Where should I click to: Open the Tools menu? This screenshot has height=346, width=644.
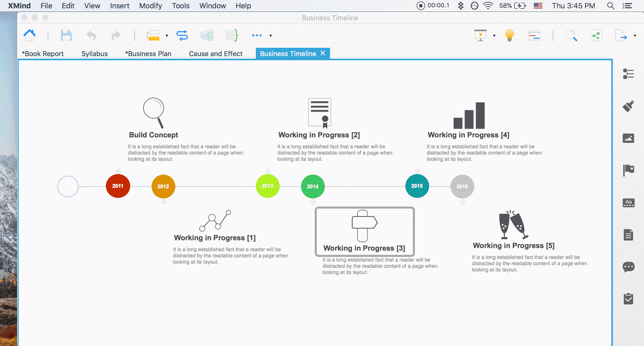181,6
